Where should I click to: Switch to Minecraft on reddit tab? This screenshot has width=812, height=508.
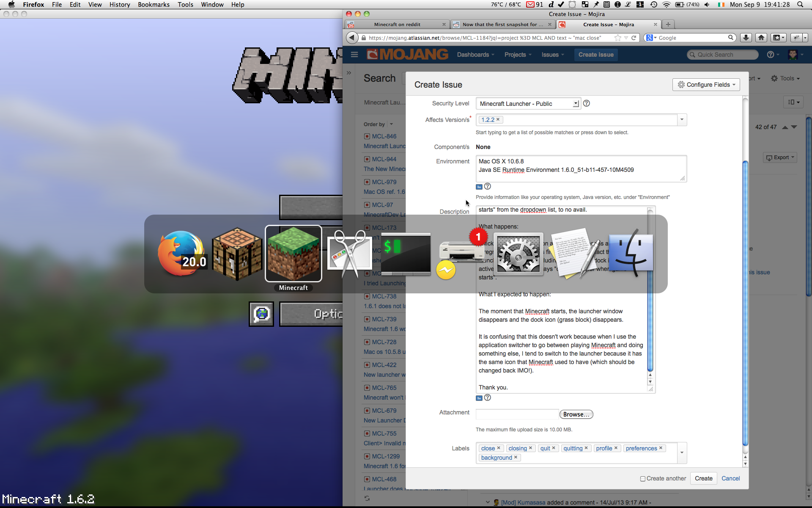coord(397,25)
